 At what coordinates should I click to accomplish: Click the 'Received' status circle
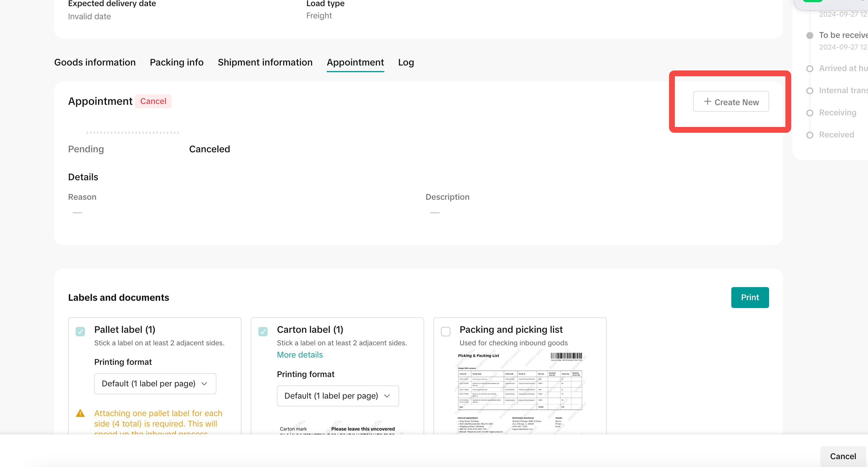(x=809, y=135)
